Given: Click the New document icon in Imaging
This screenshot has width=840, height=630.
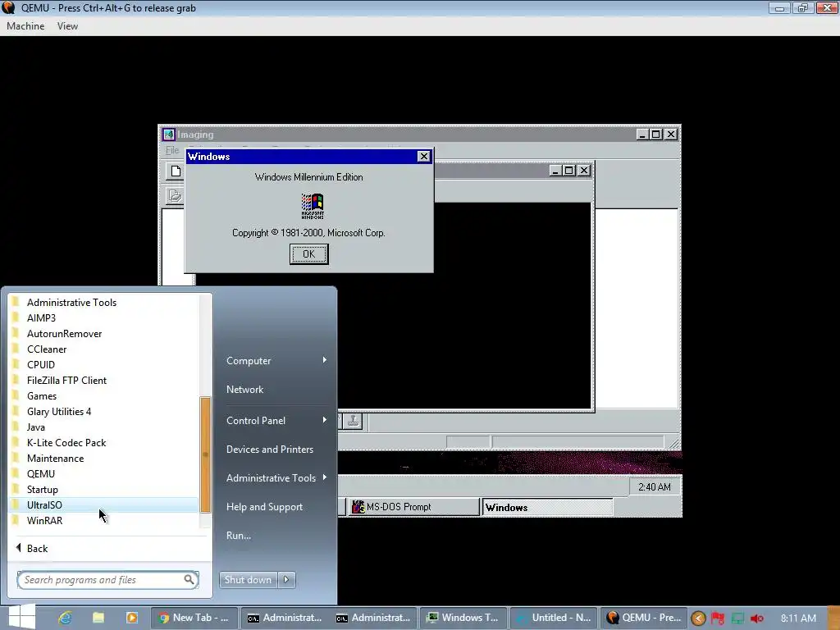Looking at the screenshot, I should click(175, 171).
